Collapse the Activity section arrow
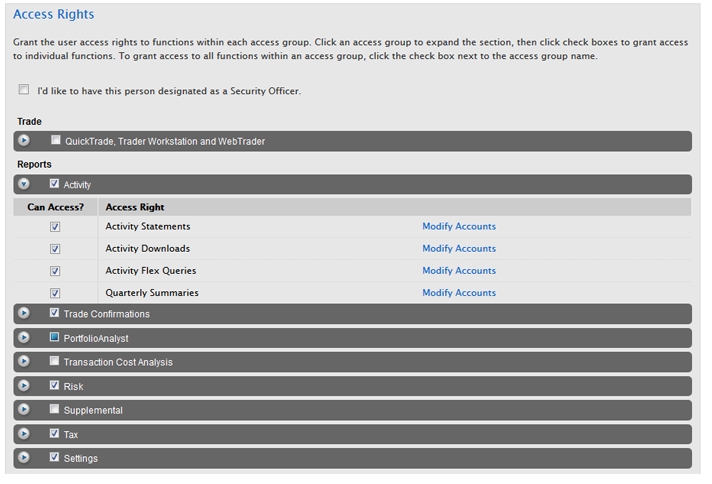Screen dimensions: 712x484 pyautogui.click(x=24, y=185)
